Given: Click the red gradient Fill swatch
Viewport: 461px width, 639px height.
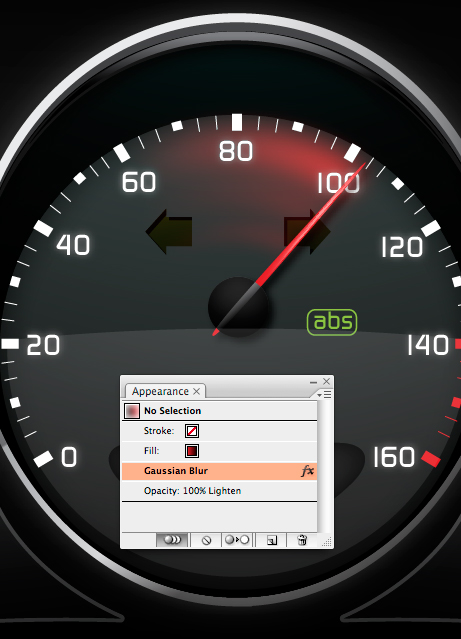Looking at the screenshot, I should [x=192, y=451].
